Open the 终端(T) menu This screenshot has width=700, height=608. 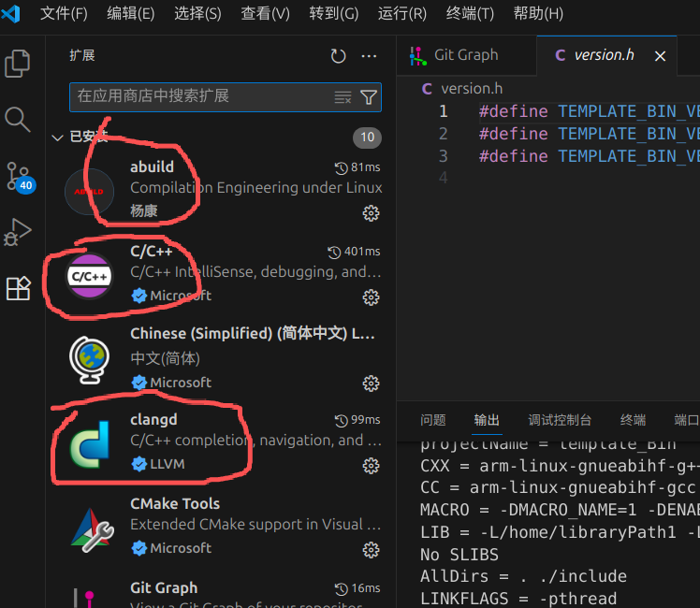point(470,13)
